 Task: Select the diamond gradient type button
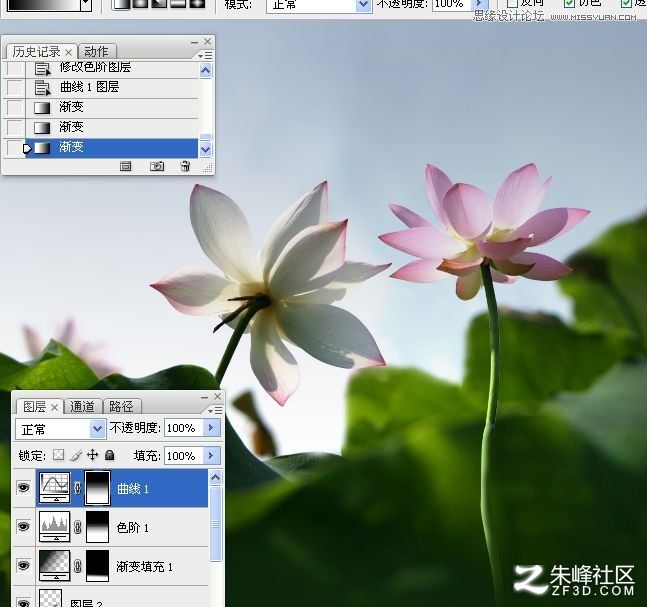tap(198, 4)
